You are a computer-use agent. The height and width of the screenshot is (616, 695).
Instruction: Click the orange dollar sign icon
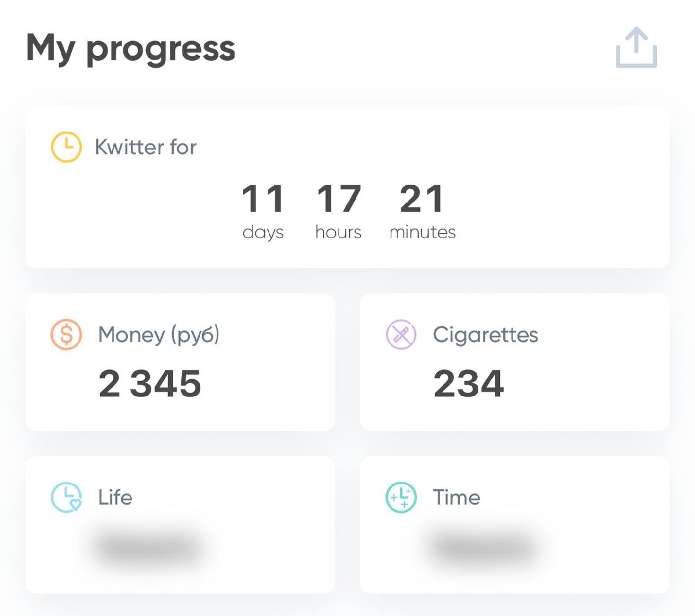pos(66,335)
